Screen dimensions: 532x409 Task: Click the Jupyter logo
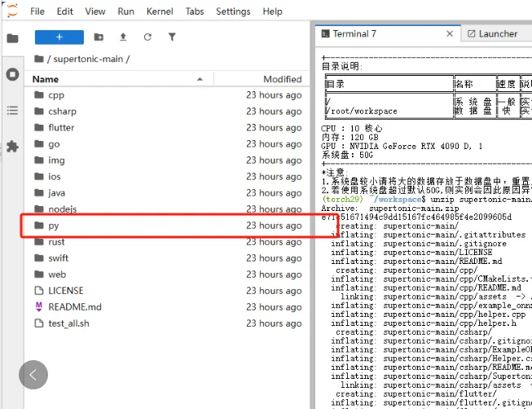12,11
